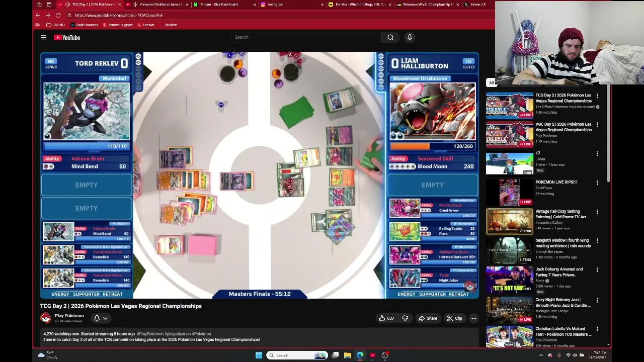Click the Masters Finals stream video player
This screenshot has height=362, width=644.
pos(260,175)
